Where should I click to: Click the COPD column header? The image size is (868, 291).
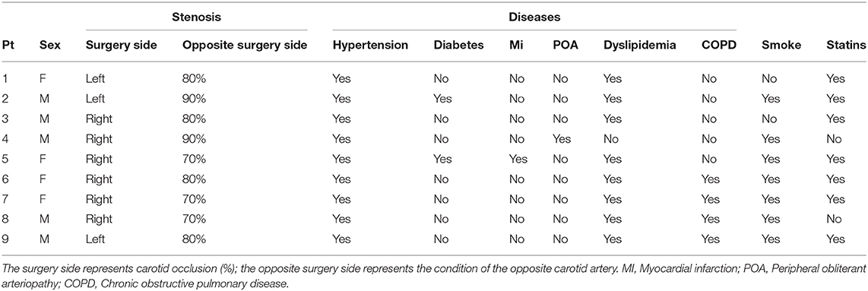point(718,46)
